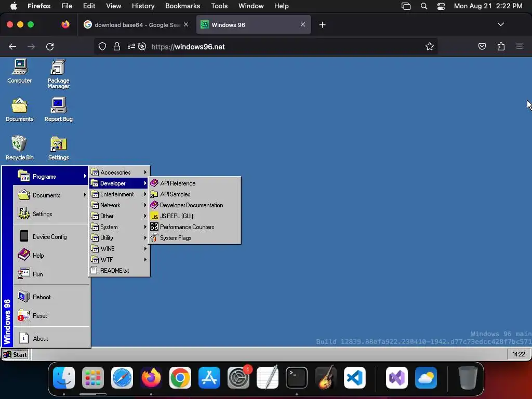Viewport: 532px width, 399px height.
Task: Open Developer Documentation entry
Action: 195,205
